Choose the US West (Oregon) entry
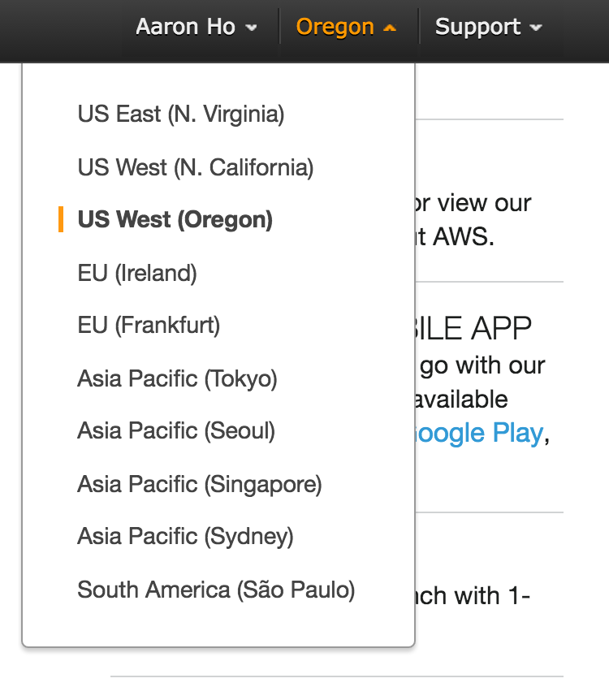This screenshot has width=609, height=700. tap(175, 219)
